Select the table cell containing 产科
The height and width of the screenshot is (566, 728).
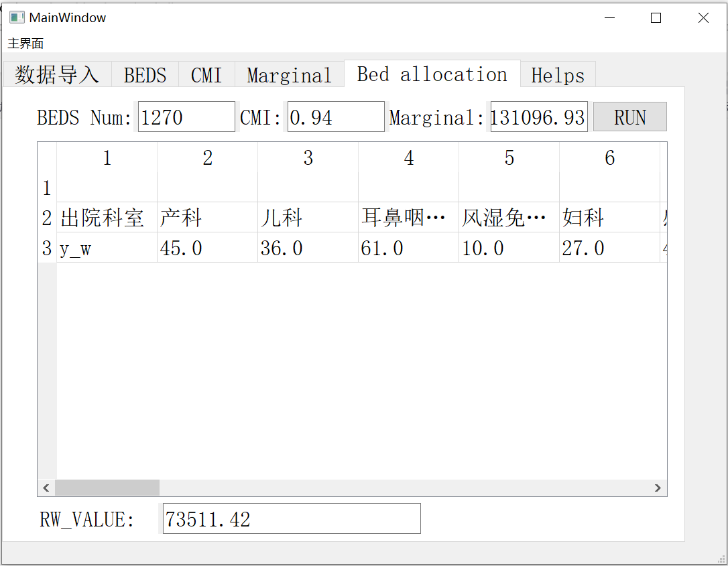pyautogui.click(x=207, y=217)
